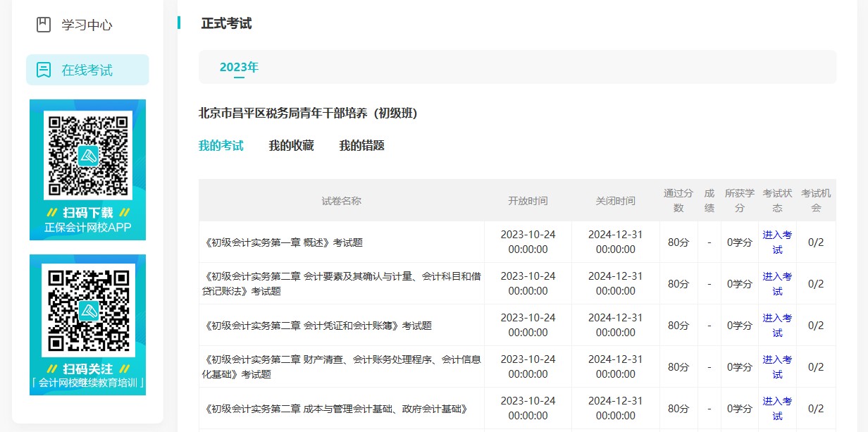This screenshot has height=432, width=868.
Task: Click the 正式考试 section heading
Action: [226, 23]
